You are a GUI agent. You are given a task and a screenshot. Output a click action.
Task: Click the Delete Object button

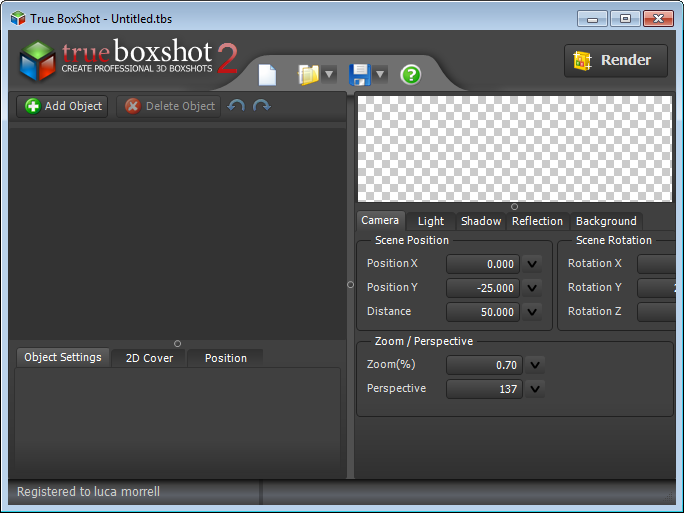click(168, 106)
